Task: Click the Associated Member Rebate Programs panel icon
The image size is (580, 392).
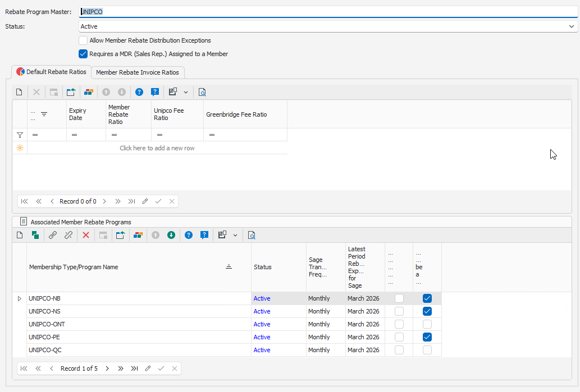Action: coord(24,222)
